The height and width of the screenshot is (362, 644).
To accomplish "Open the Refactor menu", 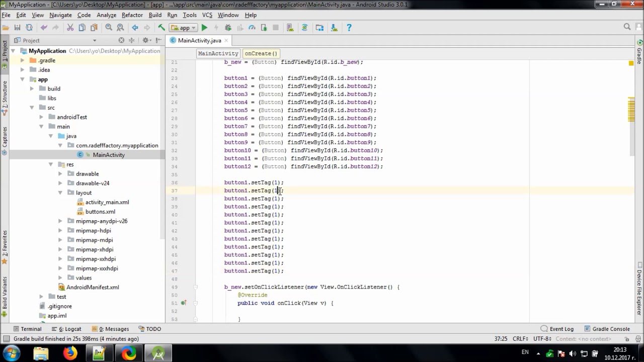I will coord(132,15).
